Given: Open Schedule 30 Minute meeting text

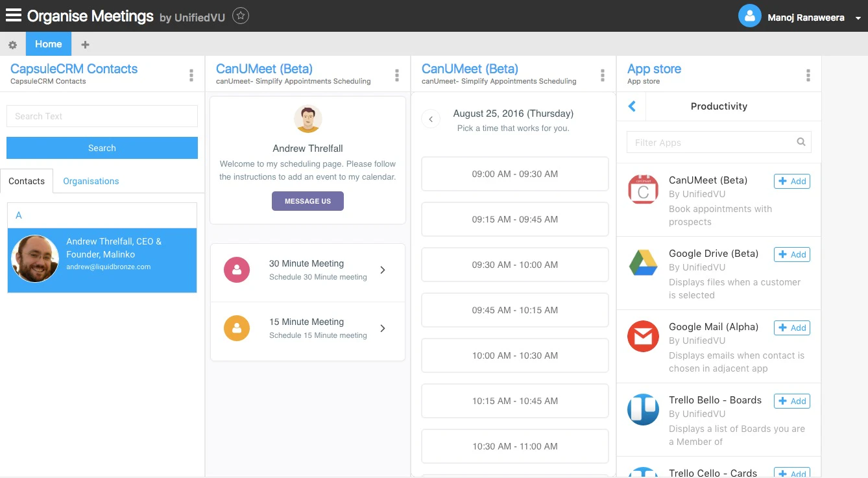Looking at the screenshot, I should (x=318, y=277).
